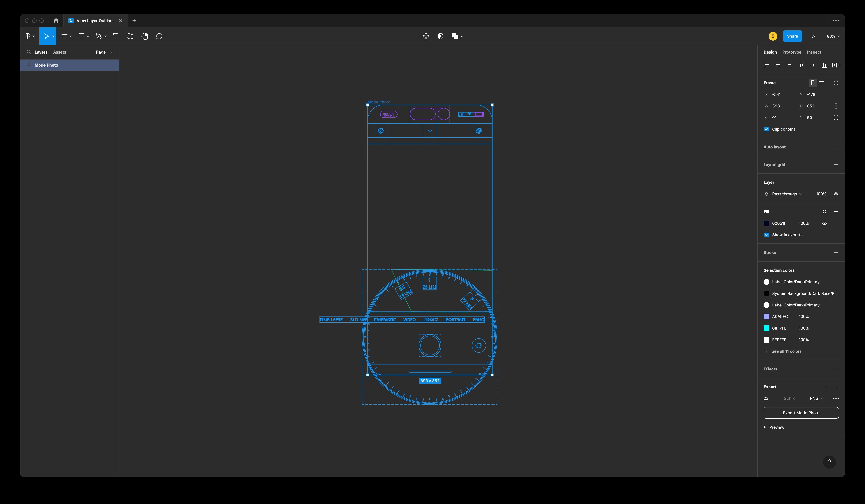Image resolution: width=865 pixels, height=504 pixels.
Task: Toggle fill 02051F visibility eye
Action: 824,223
